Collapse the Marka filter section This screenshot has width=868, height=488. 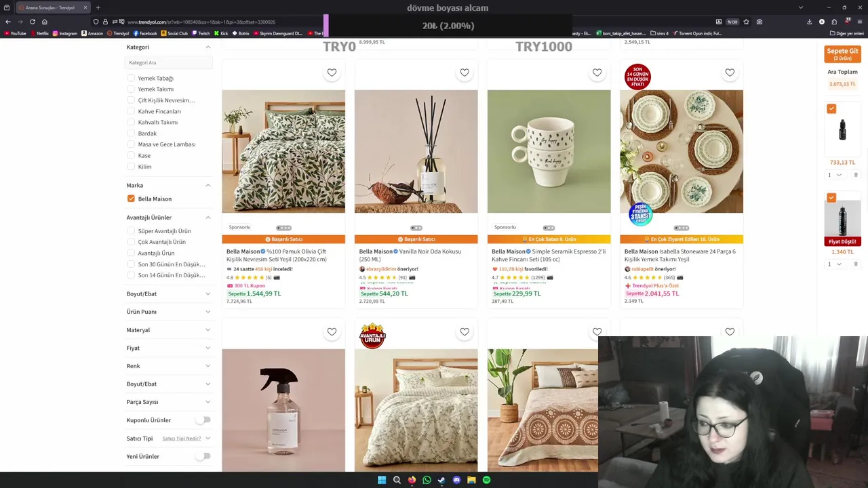208,185
